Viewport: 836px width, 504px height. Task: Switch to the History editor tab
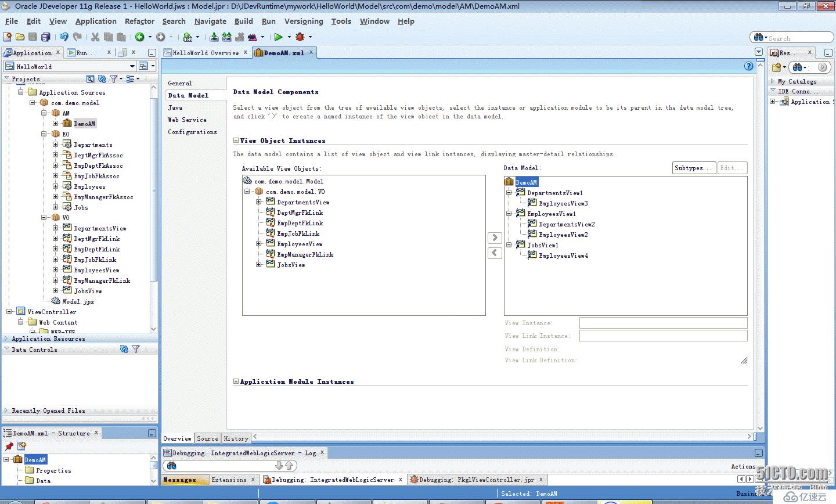click(x=236, y=438)
